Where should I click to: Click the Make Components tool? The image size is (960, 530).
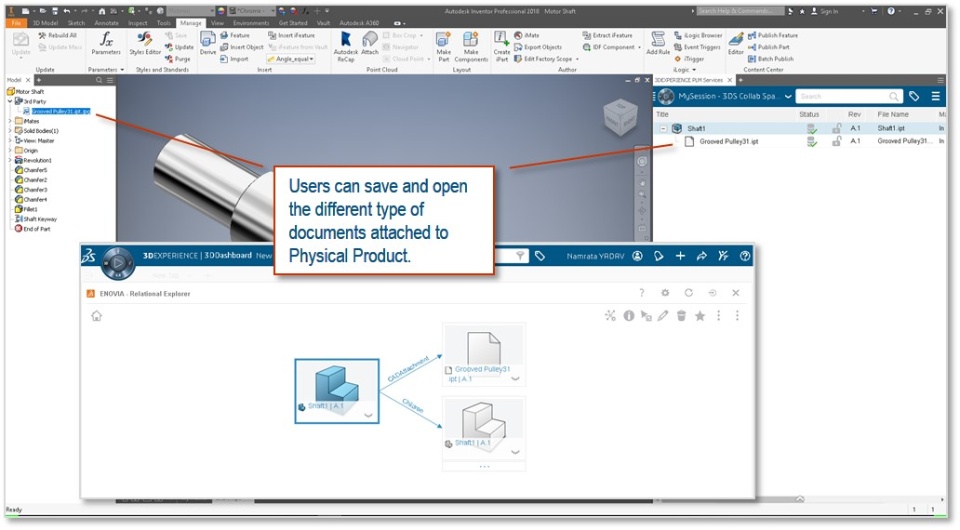471,47
